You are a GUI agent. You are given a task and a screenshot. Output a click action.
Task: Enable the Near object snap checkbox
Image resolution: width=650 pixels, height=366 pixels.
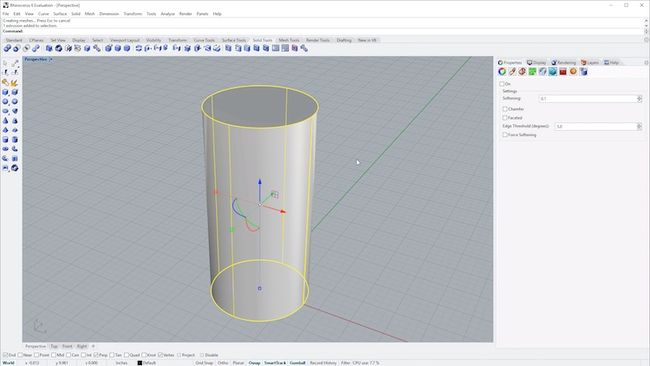pos(20,355)
